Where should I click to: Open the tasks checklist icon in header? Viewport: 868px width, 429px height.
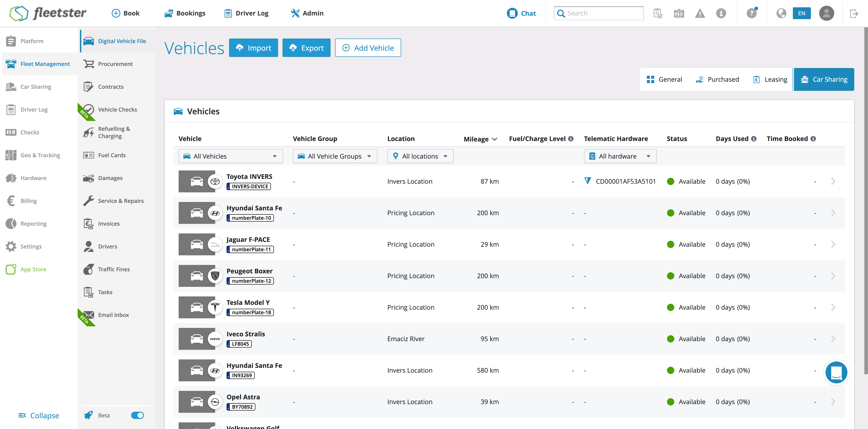658,13
